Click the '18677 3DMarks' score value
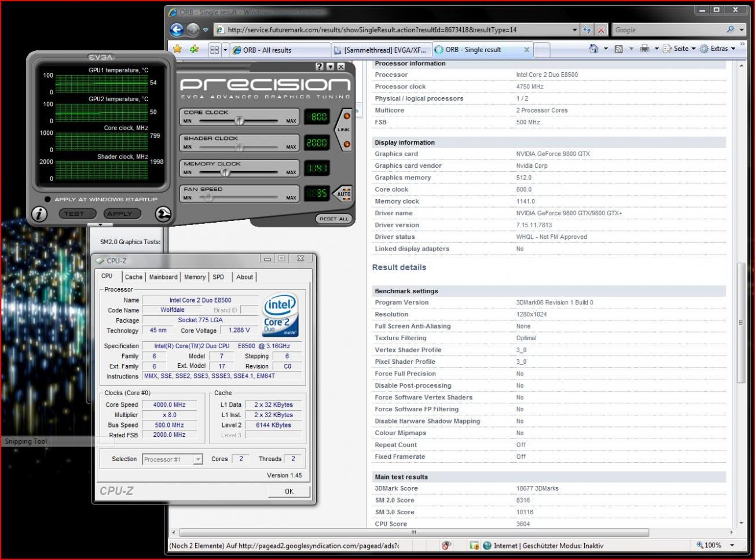The height and width of the screenshot is (560, 755). [x=537, y=488]
